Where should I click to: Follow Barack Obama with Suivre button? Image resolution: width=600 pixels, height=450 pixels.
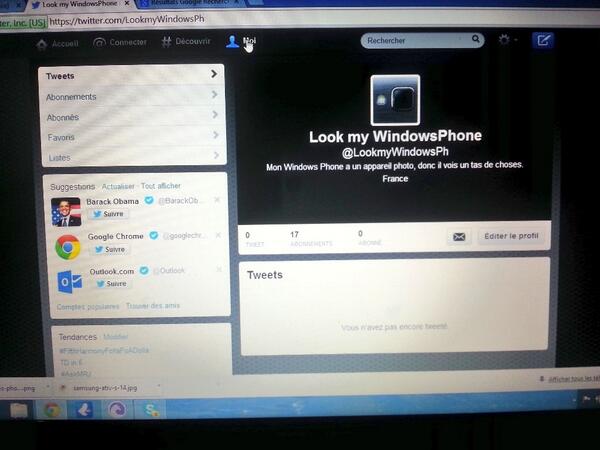tap(109, 214)
